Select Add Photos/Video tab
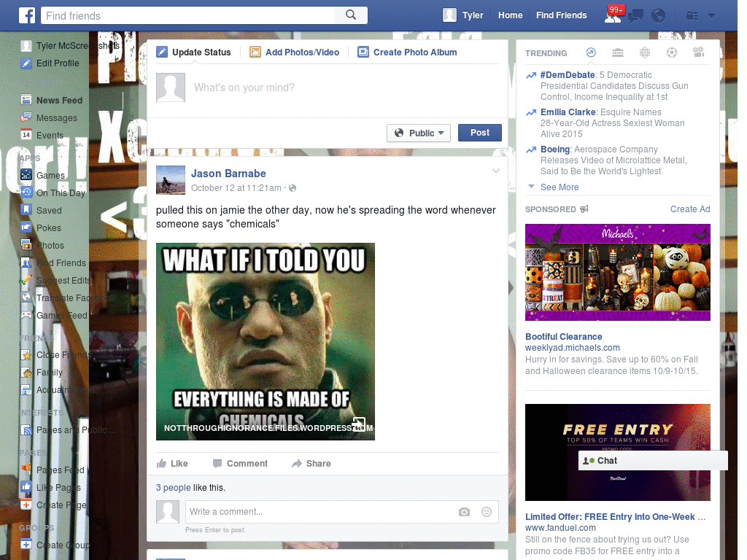The image size is (747, 560). coord(295,52)
